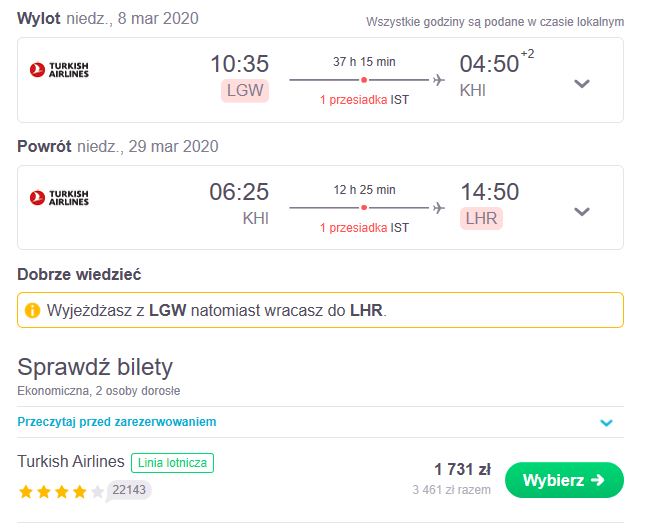Click Turkish Airlines logo on outbound flight
Screen dimensions: 648x530
[x=59, y=70]
